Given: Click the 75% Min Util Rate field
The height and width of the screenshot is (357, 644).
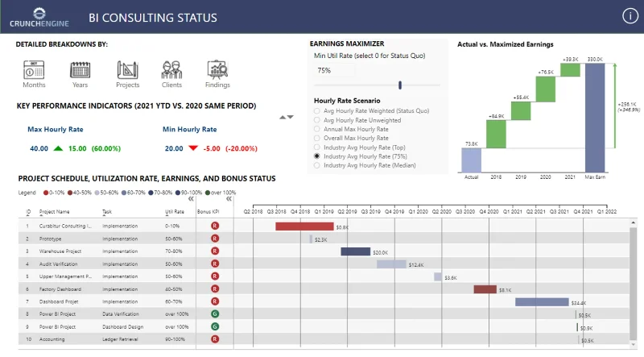Looking at the screenshot, I should coord(334,71).
